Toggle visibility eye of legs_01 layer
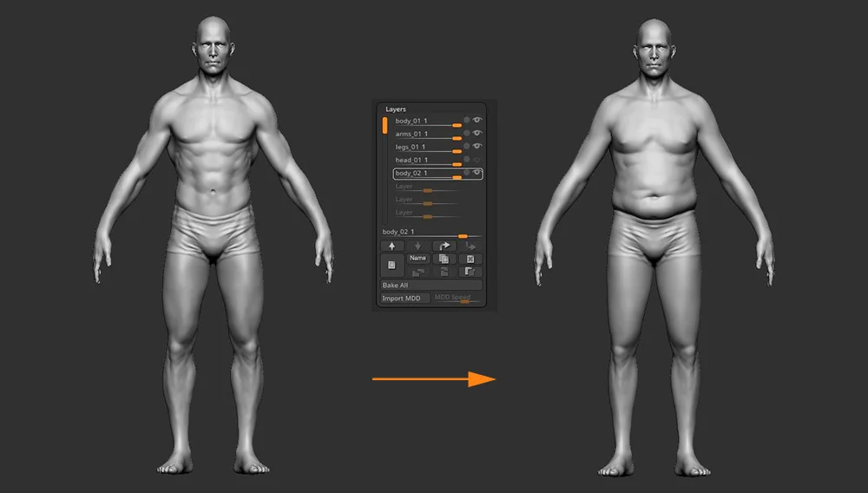The width and height of the screenshot is (868, 493). (x=477, y=146)
